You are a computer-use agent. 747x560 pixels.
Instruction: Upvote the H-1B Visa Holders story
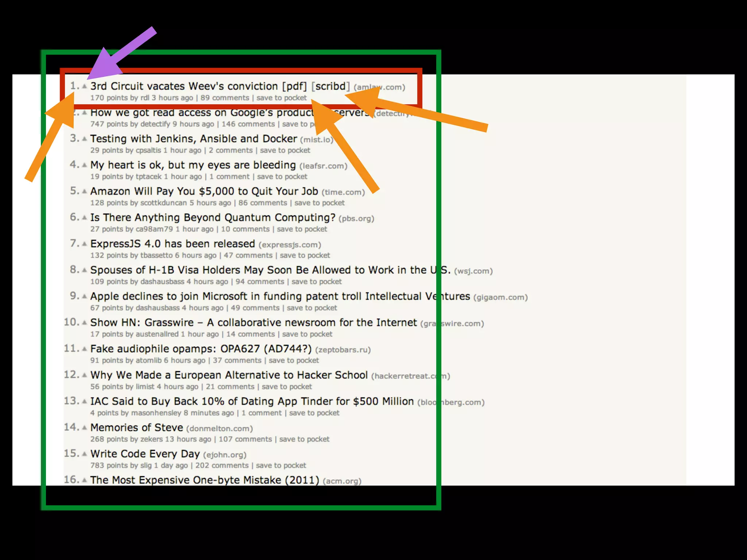coord(85,270)
